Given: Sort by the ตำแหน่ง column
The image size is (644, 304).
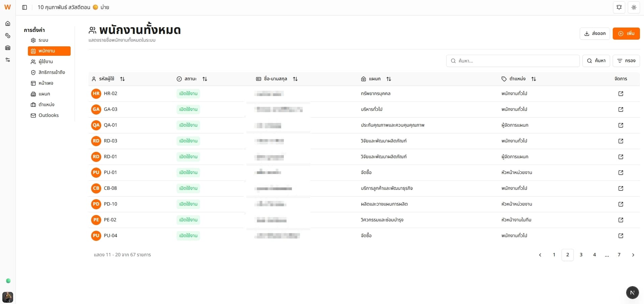Looking at the screenshot, I should [x=534, y=79].
